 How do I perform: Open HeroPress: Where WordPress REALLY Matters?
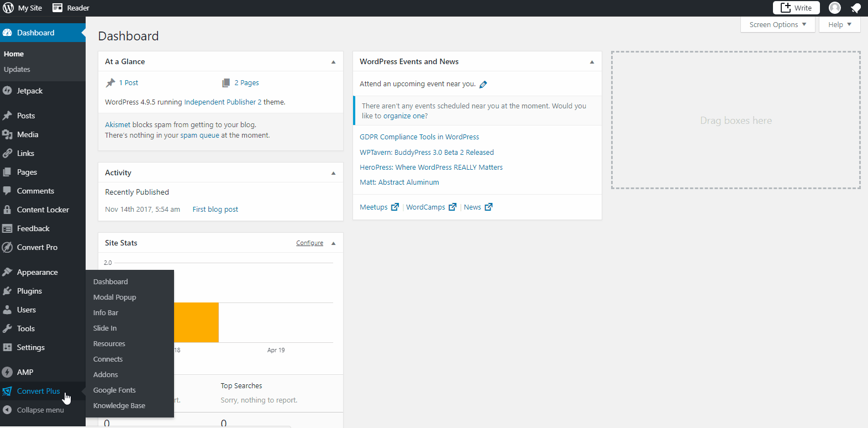[x=431, y=167]
